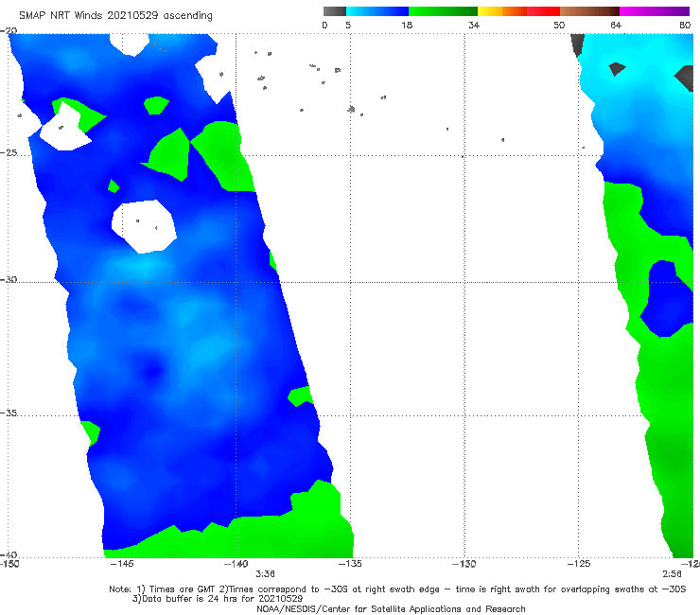Click the white data gap near 28S 144W

pos(144,226)
